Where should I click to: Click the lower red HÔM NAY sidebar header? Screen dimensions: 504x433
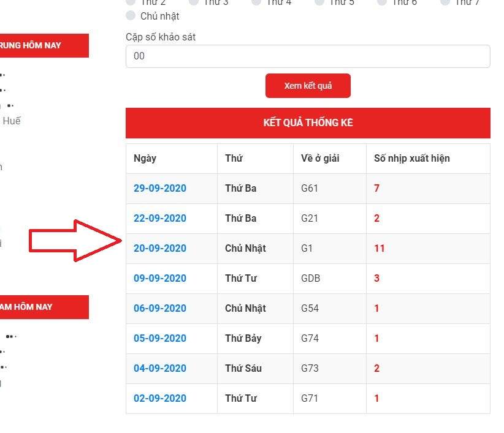[x=43, y=307]
